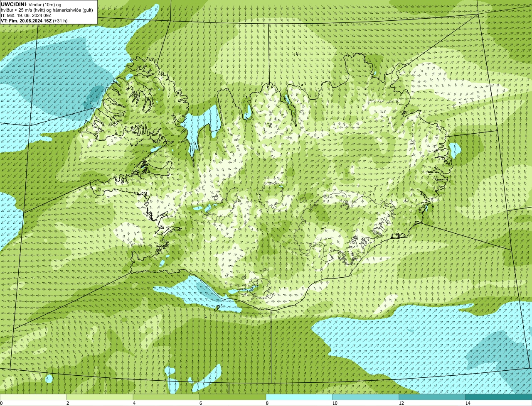Viewport: 532px width, 406px height.
Task: Click the legend tick label '12'
Action: click(x=401, y=403)
